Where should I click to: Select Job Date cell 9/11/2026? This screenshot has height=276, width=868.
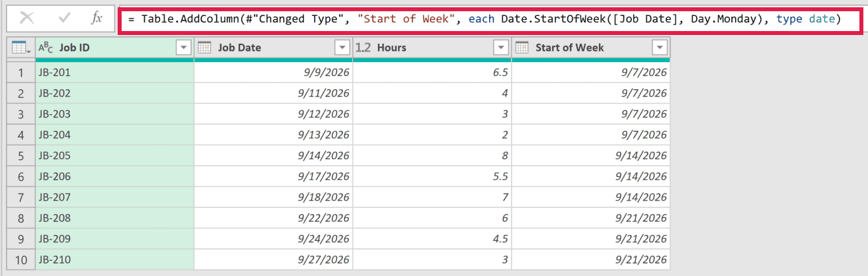pyautogui.click(x=274, y=93)
